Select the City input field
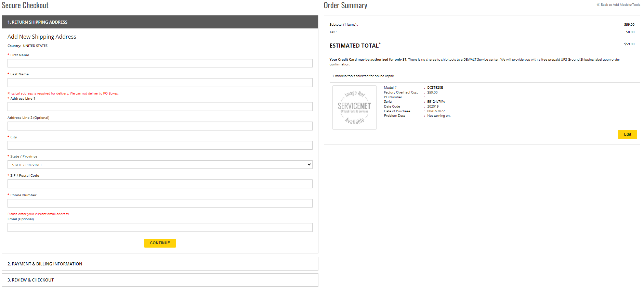Screen dimensions: 644x288 click(x=160, y=145)
